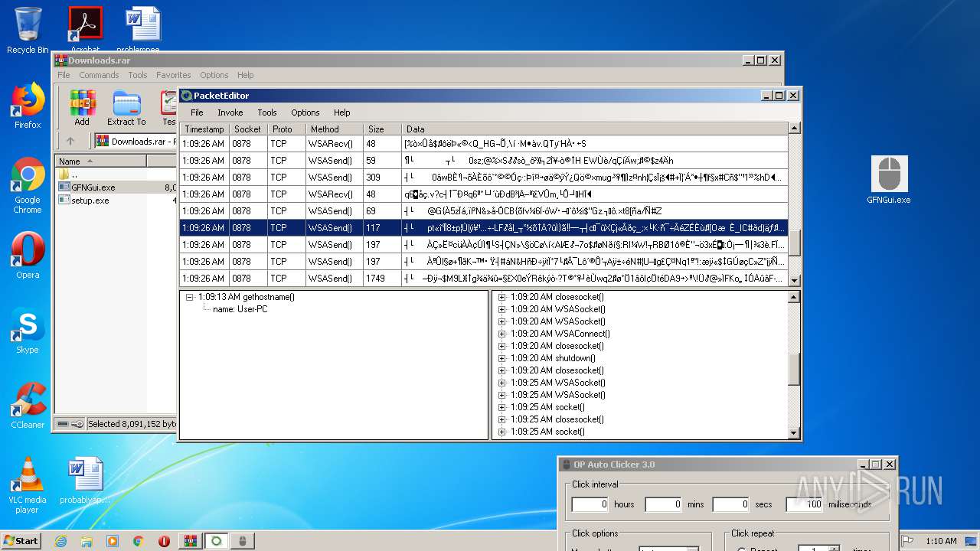Click the Add button in WinRAR toolbar
The width and height of the screenshot is (980, 551).
[82, 108]
